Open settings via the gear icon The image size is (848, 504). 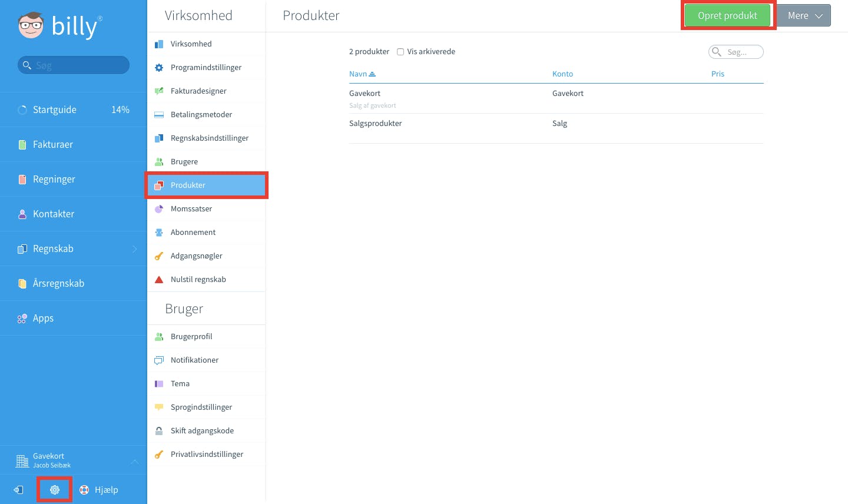(x=55, y=490)
